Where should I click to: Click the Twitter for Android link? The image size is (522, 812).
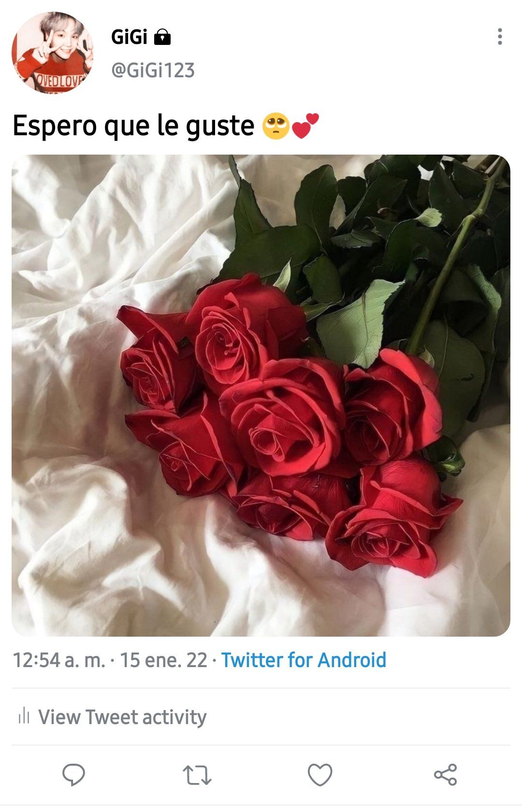click(304, 660)
